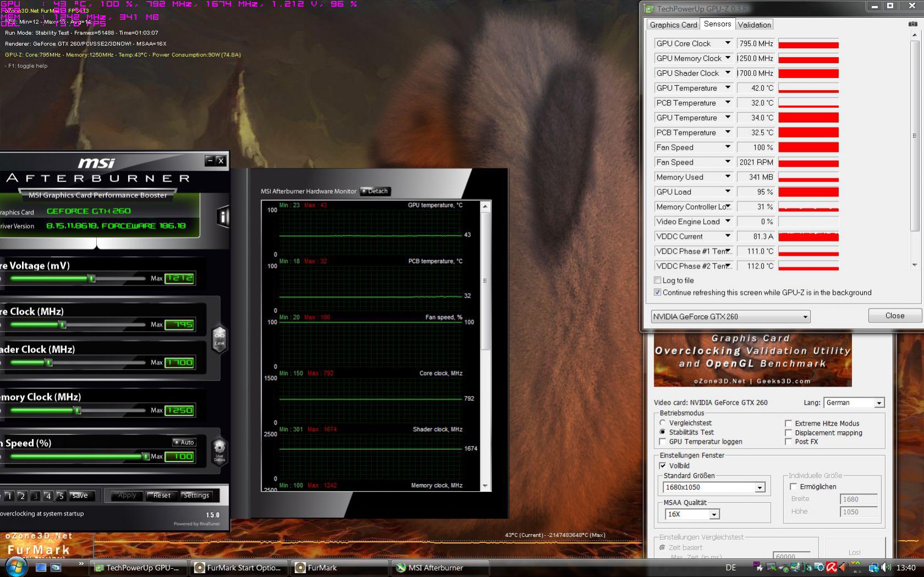This screenshot has height=577, width=924.
Task: Switch to the FurMark taskbar button
Action: point(340,568)
